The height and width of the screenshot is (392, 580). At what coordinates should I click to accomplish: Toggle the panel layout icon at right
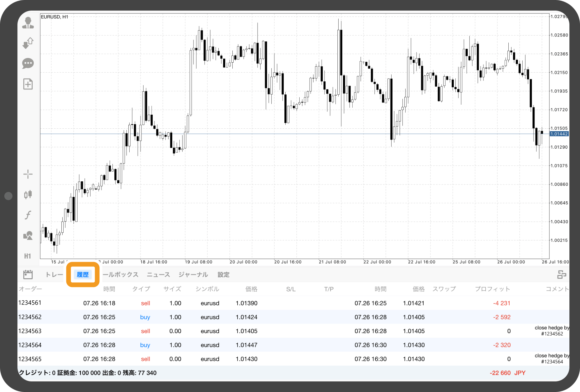coord(562,275)
